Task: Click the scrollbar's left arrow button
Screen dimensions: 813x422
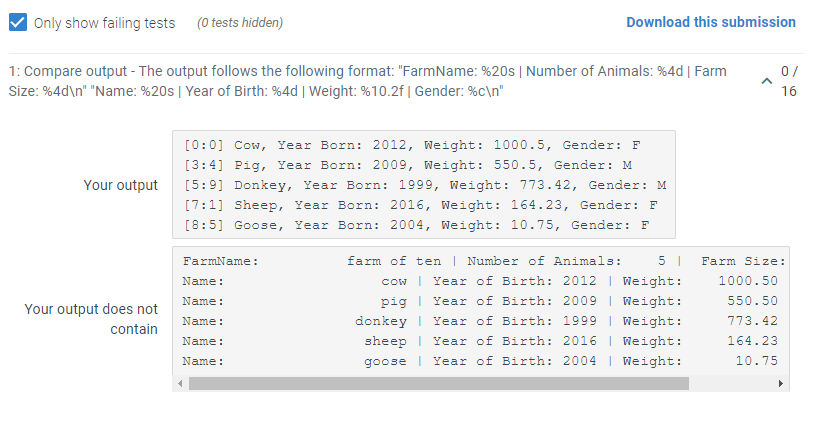Action: 180,383
